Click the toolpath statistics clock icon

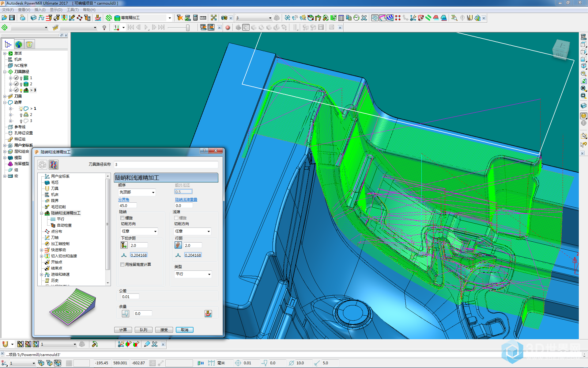356,18
